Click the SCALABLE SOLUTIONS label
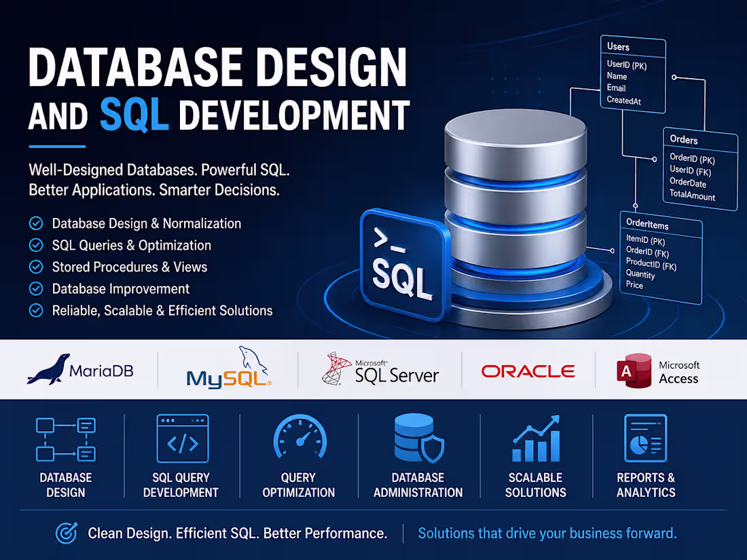This screenshot has width=747, height=560. click(536, 485)
